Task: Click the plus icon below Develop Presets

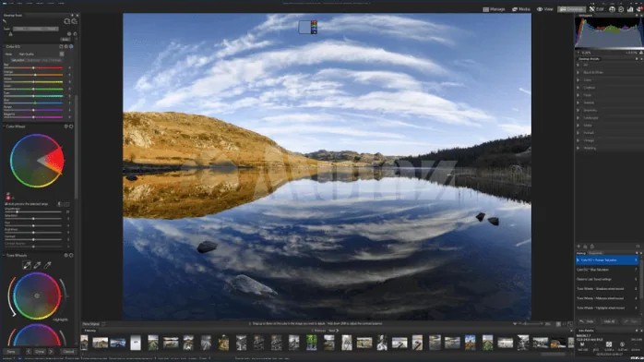Action: tap(578, 247)
